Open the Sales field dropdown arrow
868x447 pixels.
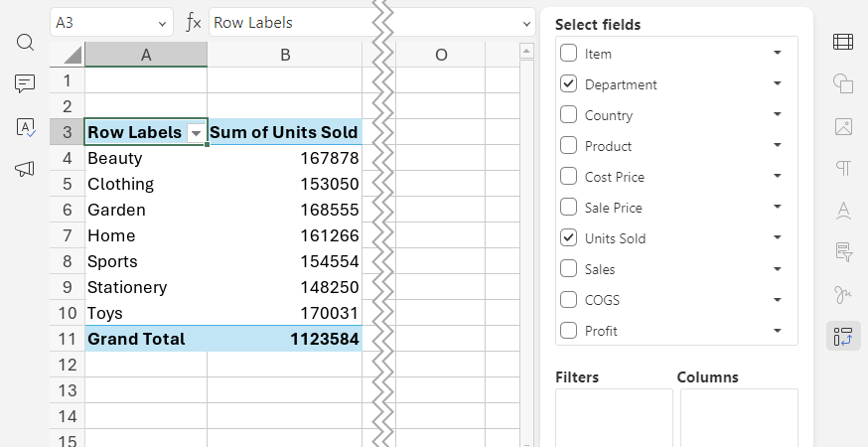(778, 268)
